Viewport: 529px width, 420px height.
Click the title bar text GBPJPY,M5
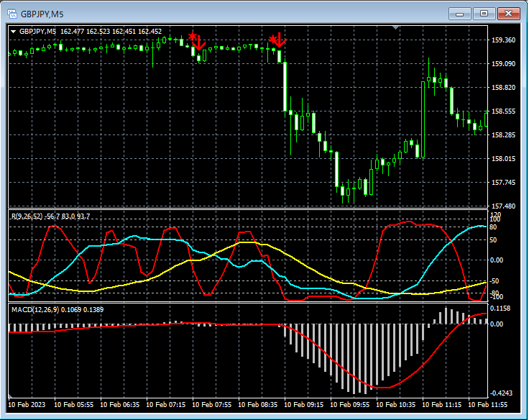[x=42, y=13]
